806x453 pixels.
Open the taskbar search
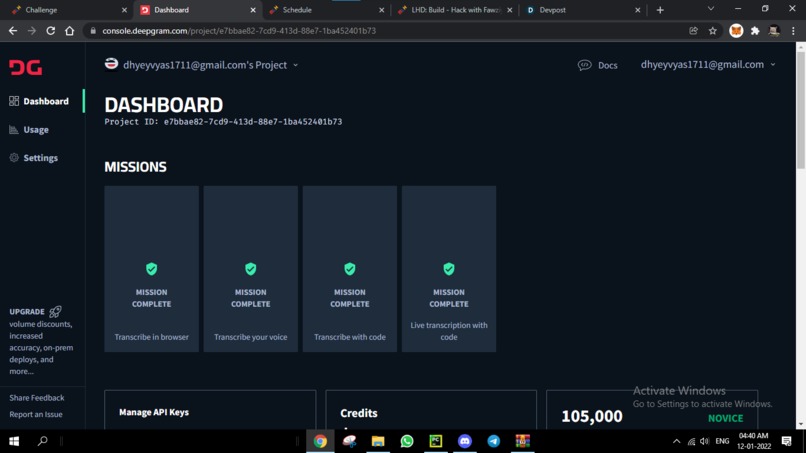43,441
